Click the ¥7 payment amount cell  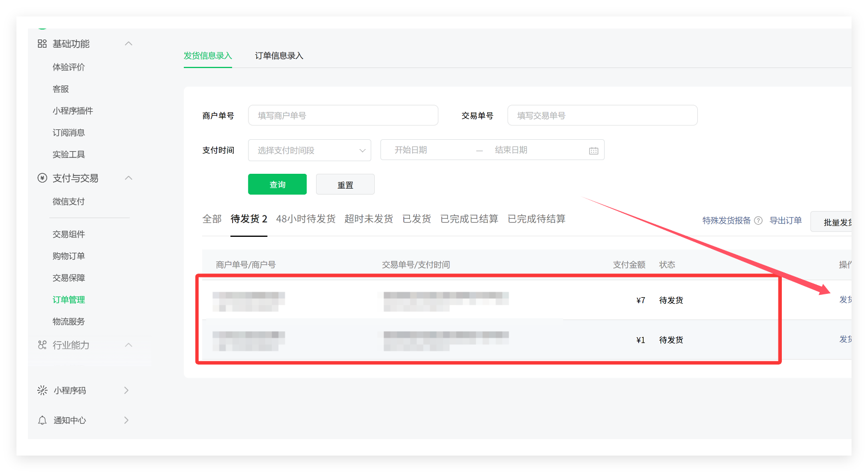pos(640,300)
